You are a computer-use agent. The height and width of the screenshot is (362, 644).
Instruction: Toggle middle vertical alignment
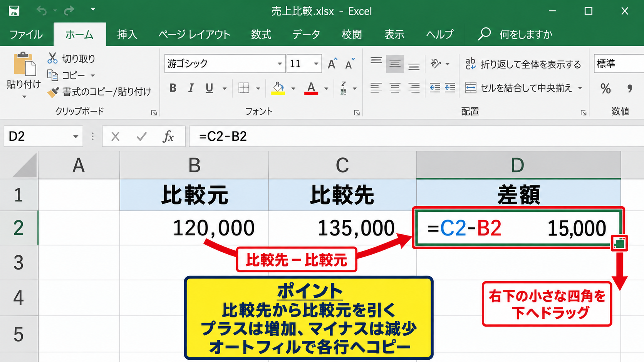[x=395, y=64]
